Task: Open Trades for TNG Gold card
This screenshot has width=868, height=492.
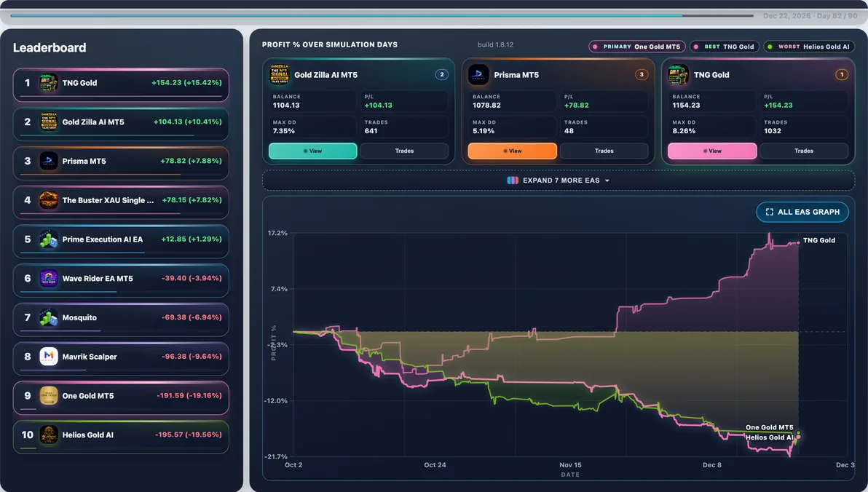Action: [805, 151]
